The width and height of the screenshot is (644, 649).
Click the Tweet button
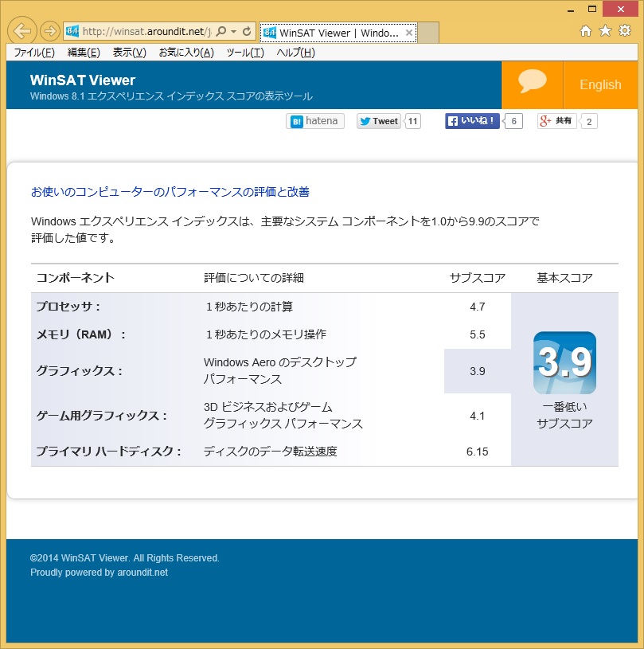(x=379, y=121)
